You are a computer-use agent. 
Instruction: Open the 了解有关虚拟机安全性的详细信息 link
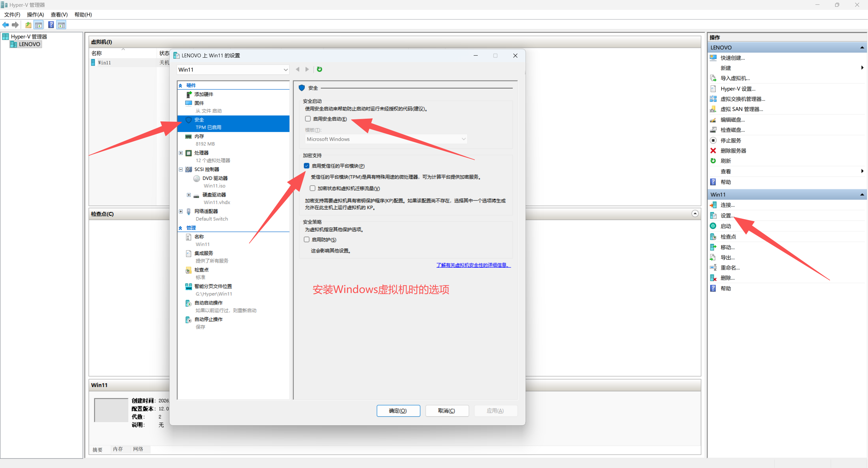point(473,265)
